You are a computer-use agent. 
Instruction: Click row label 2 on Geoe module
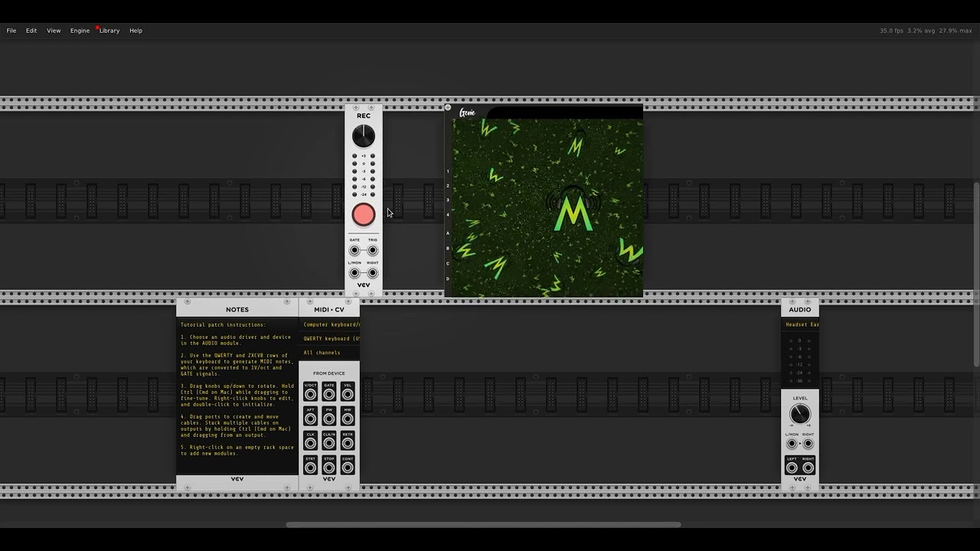pos(448,186)
